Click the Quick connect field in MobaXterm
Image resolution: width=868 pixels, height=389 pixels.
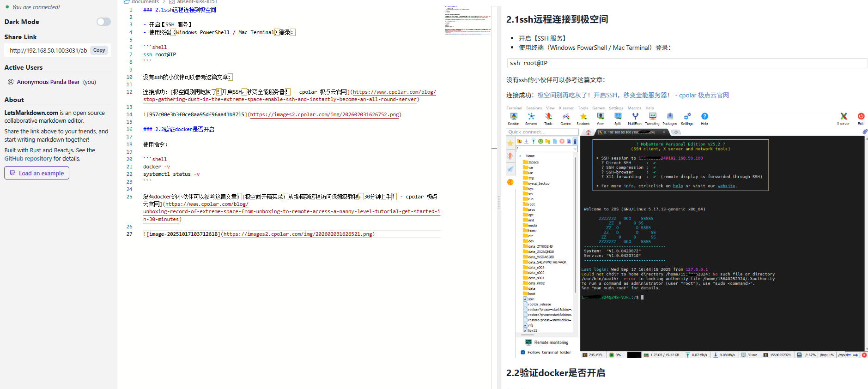pyautogui.click(x=542, y=132)
